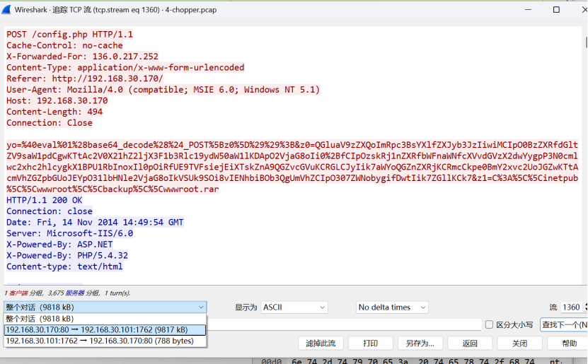Image resolution: width=588 pixels, height=364 pixels.
Task: Minimize the Wireshark stream window
Action: tap(528, 10)
